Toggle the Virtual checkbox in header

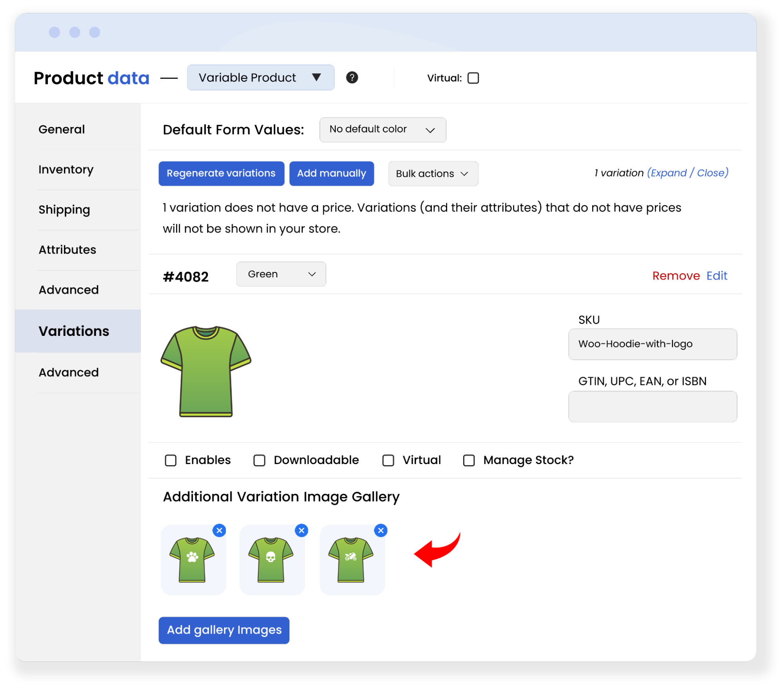473,78
